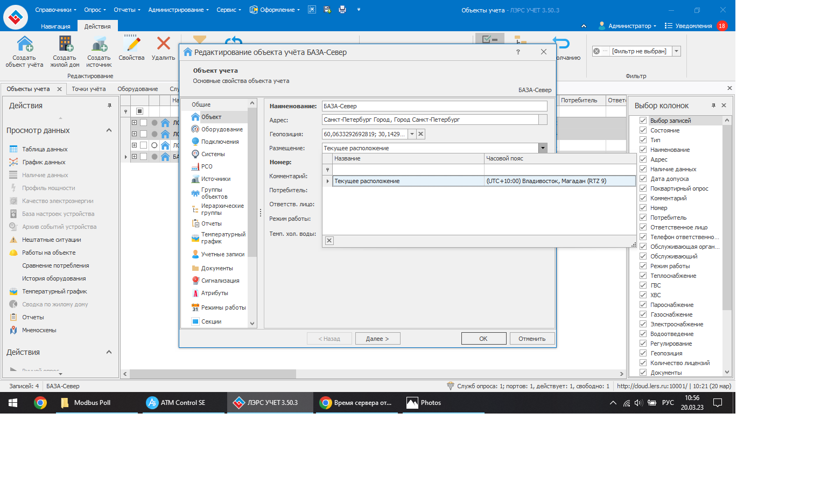Open Справочники menu

tap(55, 10)
